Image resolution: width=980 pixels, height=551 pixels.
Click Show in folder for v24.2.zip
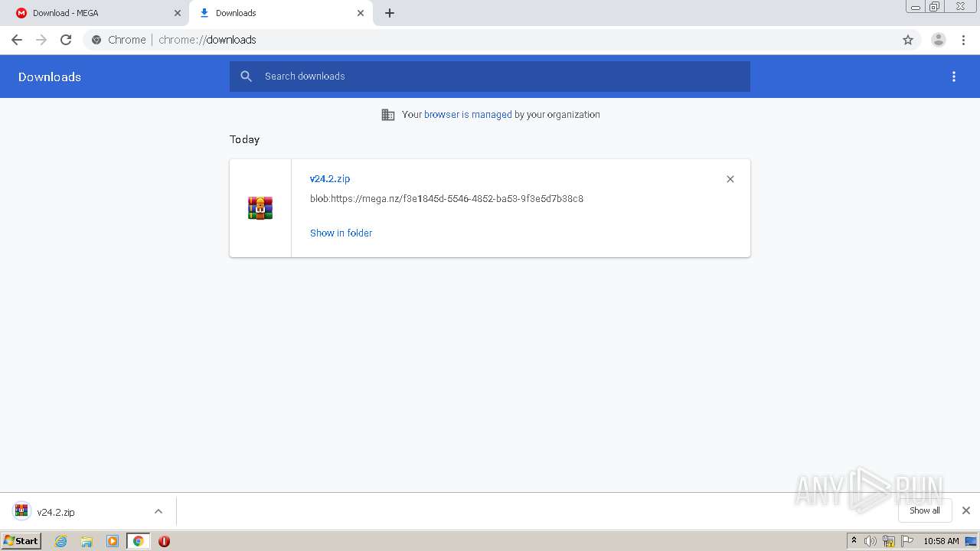point(341,233)
